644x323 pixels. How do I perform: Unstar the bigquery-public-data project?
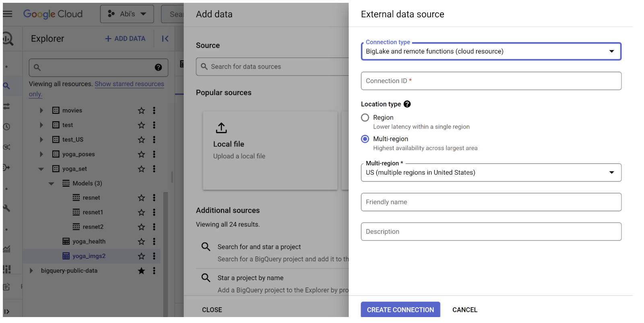click(141, 271)
